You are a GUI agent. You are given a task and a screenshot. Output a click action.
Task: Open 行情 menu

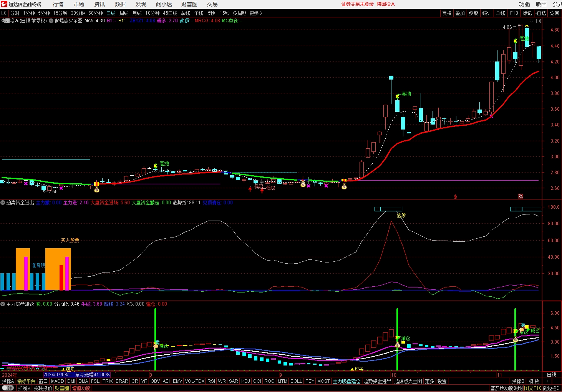click(x=58, y=4)
